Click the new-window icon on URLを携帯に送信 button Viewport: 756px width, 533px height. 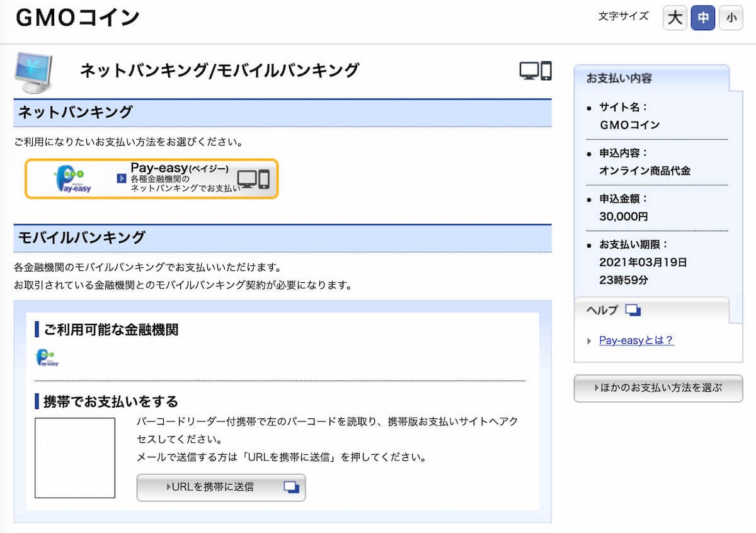(x=291, y=487)
